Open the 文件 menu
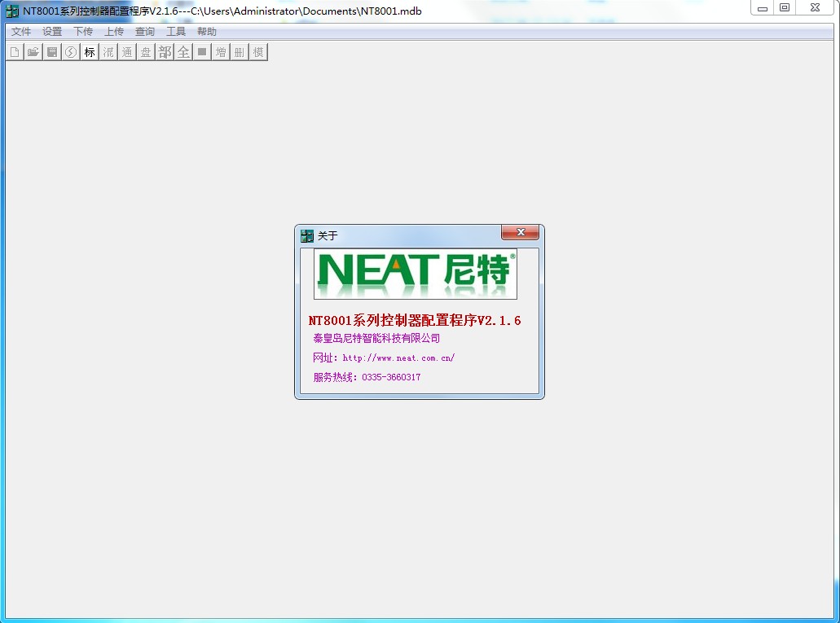 (20, 31)
